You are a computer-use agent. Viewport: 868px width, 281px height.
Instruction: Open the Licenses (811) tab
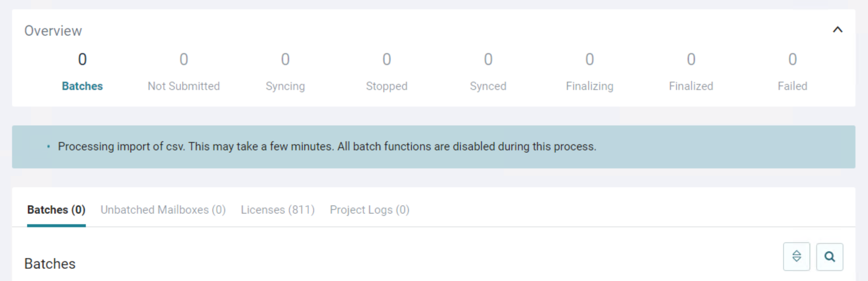pyautogui.click(x=278, y=210)
